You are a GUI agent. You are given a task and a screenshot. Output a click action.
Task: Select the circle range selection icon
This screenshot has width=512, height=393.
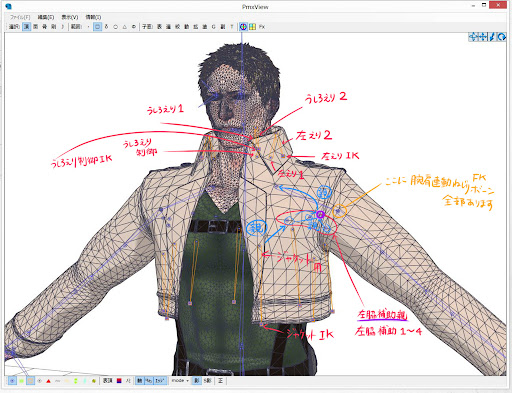click(x=115, y=27)
